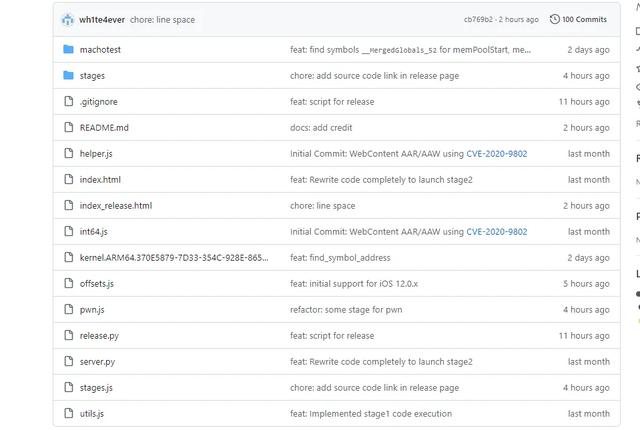Click the README.md file icon

pos(69,127)
